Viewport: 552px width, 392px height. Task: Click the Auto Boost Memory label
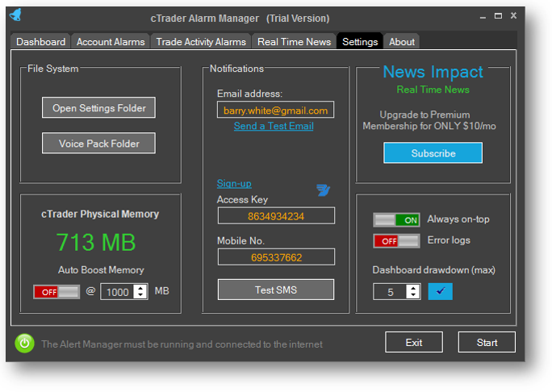pos(101,270)
